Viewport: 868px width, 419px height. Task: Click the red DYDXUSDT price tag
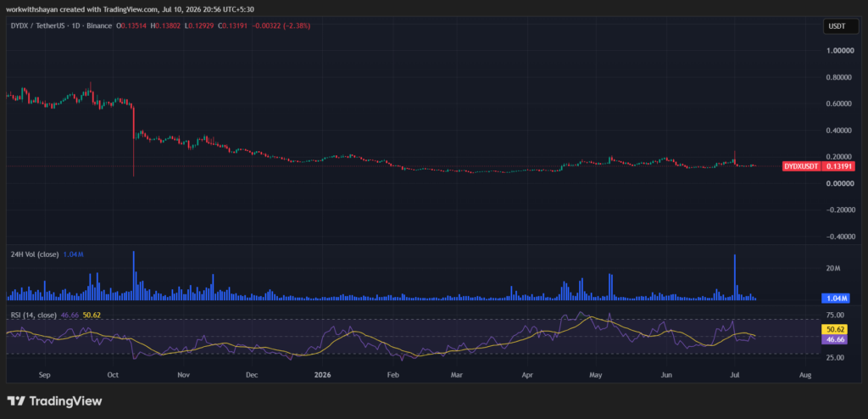click(x=802, y=166)
